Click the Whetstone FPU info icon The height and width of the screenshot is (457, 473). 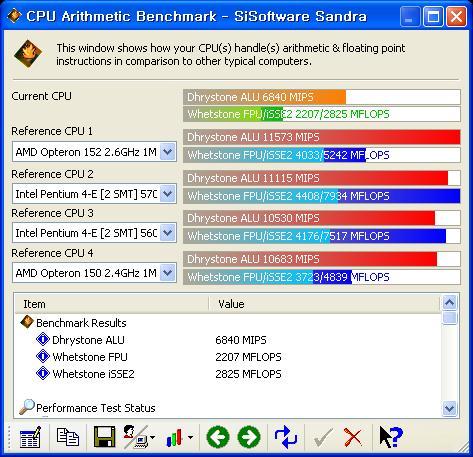pyautogui.click(x=43, y=356)
